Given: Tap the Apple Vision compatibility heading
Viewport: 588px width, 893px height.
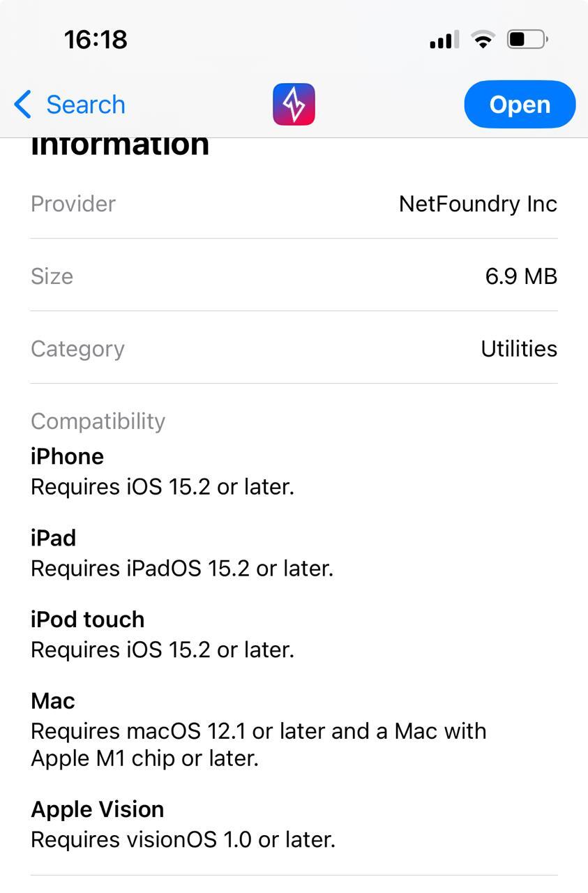Looking at the screenshot, I should [x=97, y=809].
